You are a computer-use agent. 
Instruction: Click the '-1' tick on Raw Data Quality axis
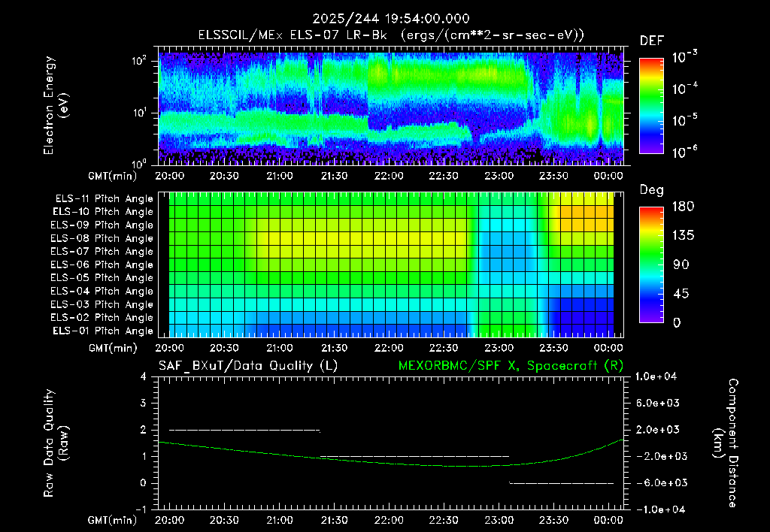(x=141, y=509)
